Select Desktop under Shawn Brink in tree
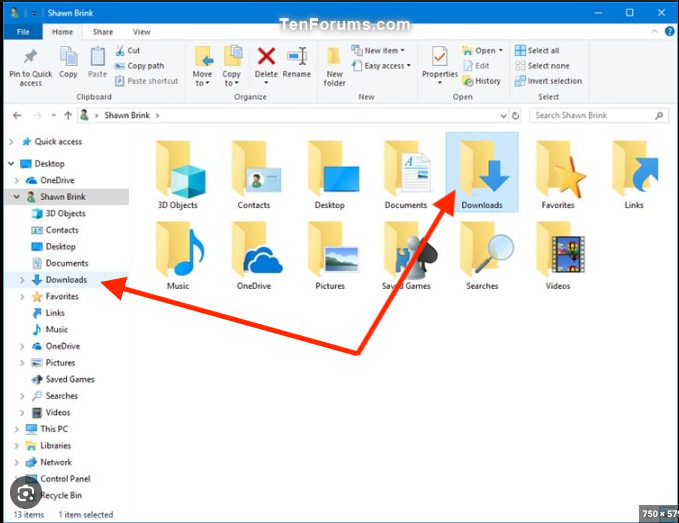The height and width of the screenshot is (523, 679). pyautogui.click(x=61, y=247)
